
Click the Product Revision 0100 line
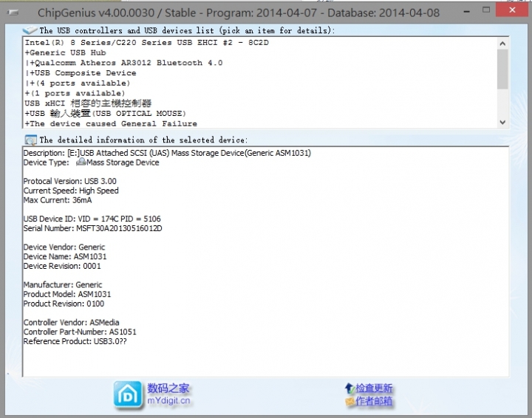[x=64, y=304]
